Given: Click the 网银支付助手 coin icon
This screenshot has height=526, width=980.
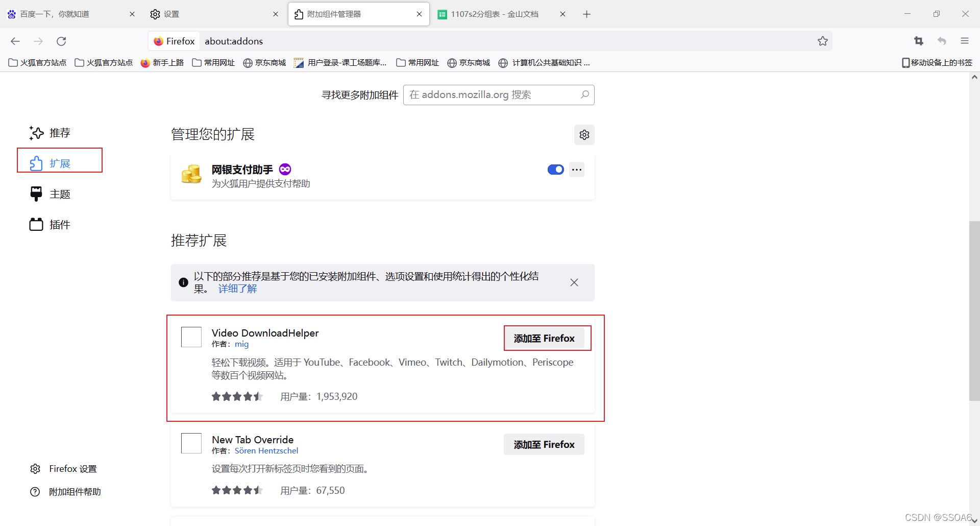Looking at the screenshot, I should (x=191, y=174).
